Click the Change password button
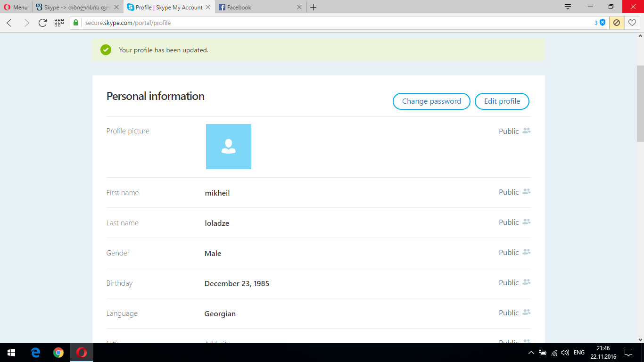The width and height of the screenshot is (644, 362). click(x=431, y=101)
